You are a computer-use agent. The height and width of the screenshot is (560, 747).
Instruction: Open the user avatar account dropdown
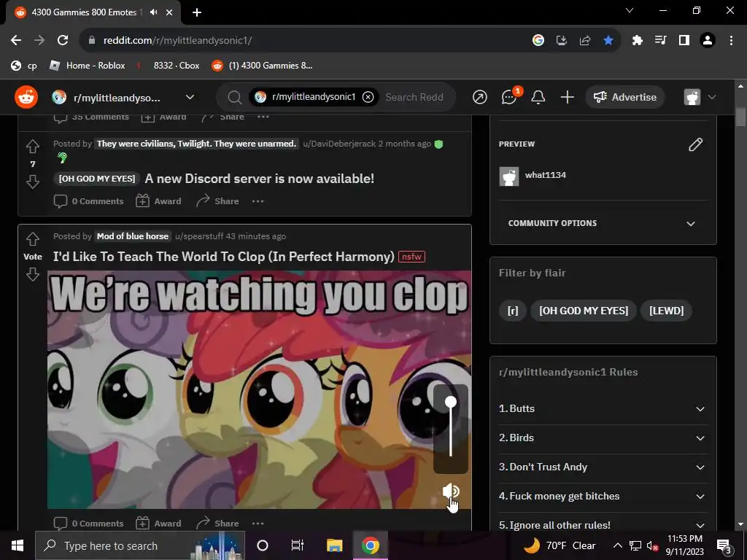coord(700,97)
